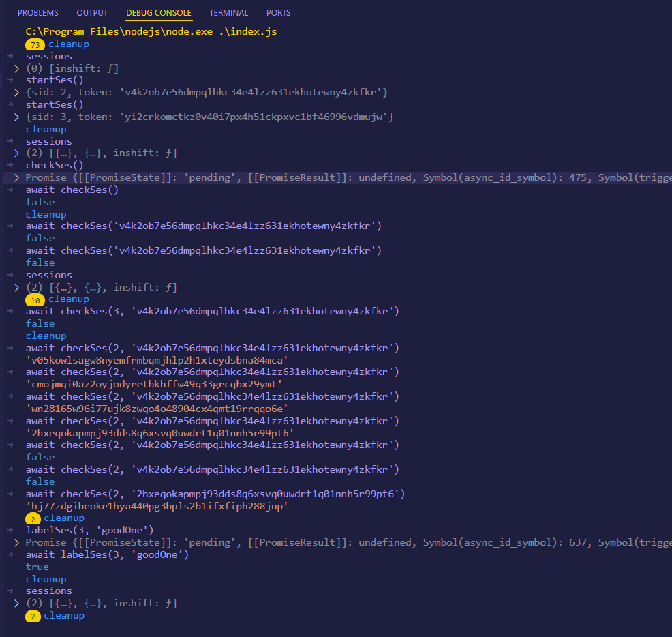Image resolution: width=672 pixels, height=637 pixels.
Task: Click the token 'hj77zdgibeokr1bya440pg3bpls2b1ifxfiph288jup'
Action: click(x=157, y=506)
